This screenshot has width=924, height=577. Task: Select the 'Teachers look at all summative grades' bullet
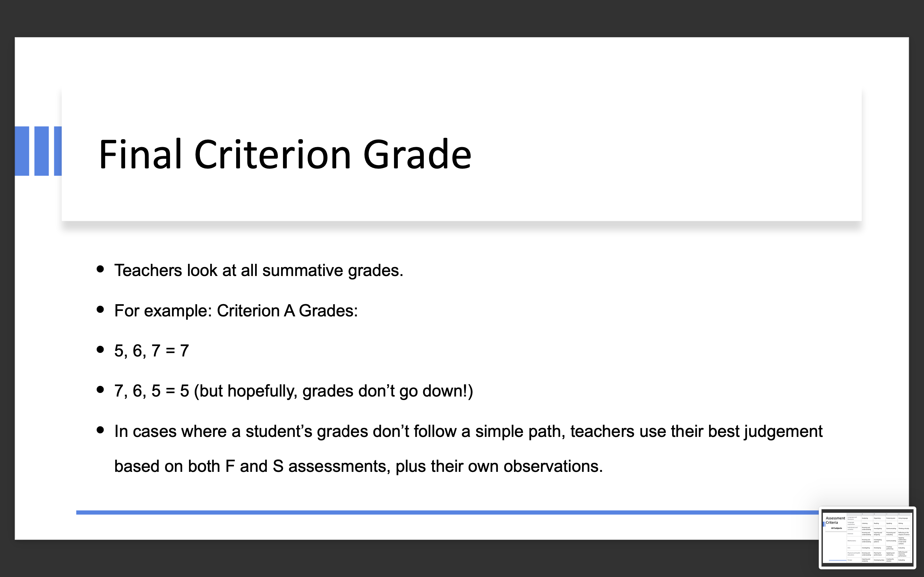pyautogui.click(x=259, y=270)
